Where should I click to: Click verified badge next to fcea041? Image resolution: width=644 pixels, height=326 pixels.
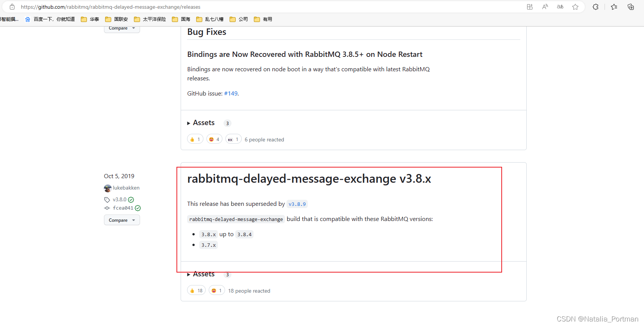point(138,208)
